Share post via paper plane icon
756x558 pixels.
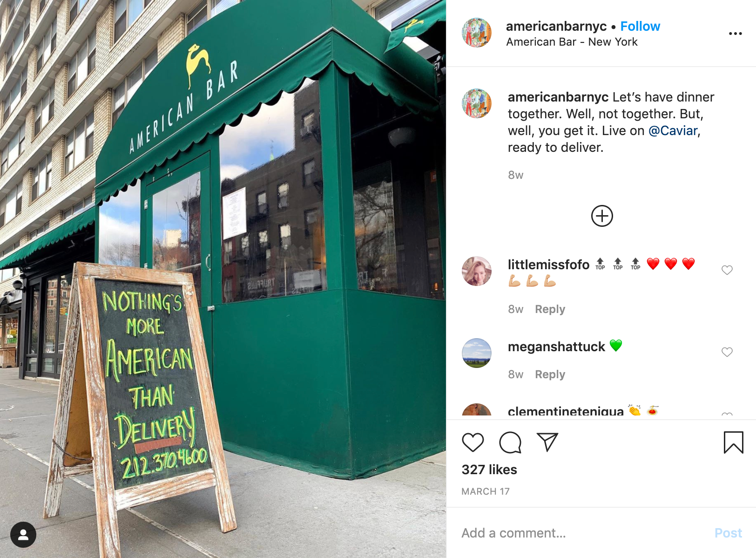(547, 442)
